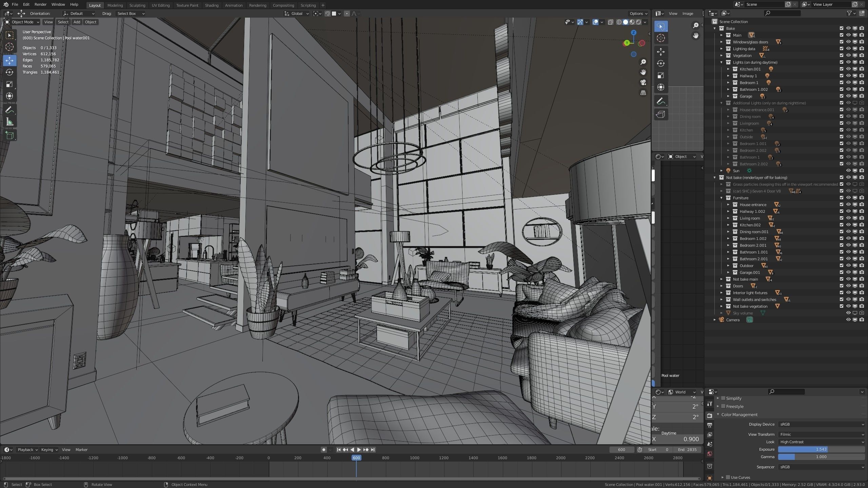Viewport: 868px width, 488px height.
Task: Select the Rotate tool in viewport toolbar
Action: point(9,73)
